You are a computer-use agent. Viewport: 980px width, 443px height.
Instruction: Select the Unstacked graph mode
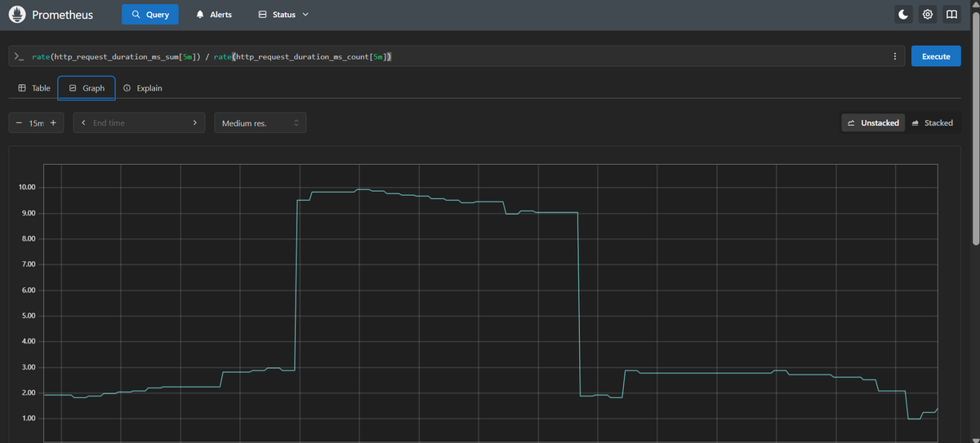pyautogui.click(x=872, y=123)
